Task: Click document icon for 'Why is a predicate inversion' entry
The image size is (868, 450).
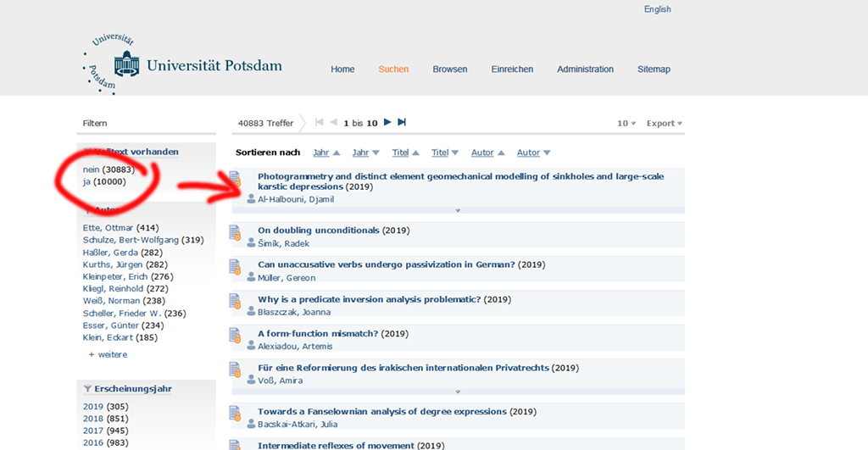Action: (235, 301)
